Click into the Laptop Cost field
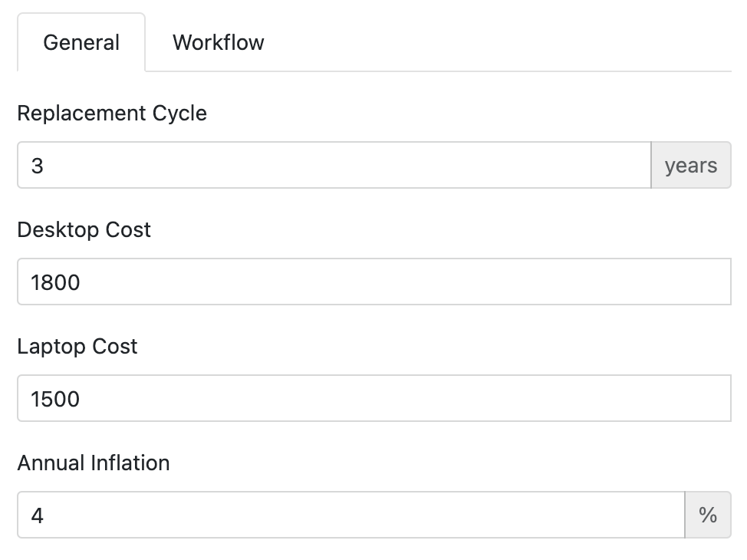 coord(373,399)
